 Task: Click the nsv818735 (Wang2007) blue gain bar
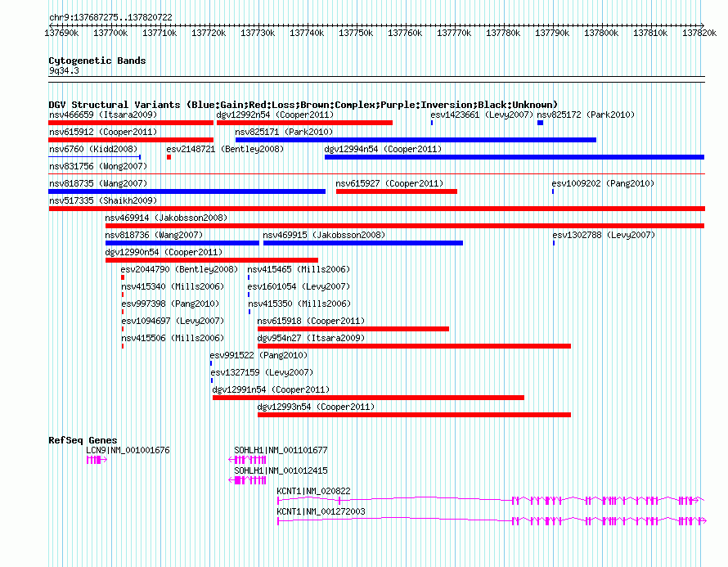(187, 191)
